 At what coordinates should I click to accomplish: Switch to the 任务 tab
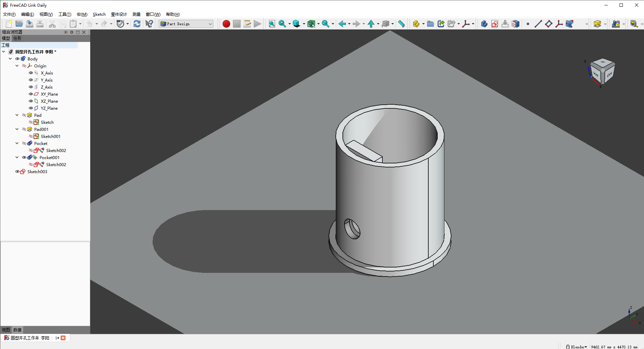pos(17,39)
